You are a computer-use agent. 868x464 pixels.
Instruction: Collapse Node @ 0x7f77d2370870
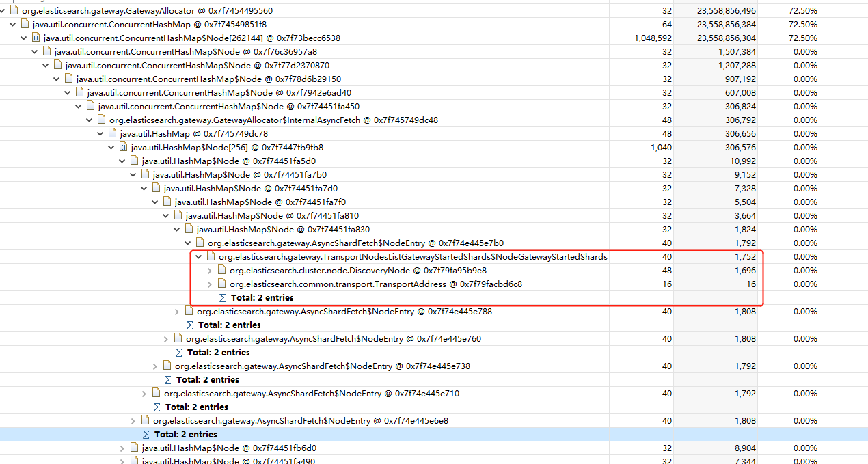point(46,66)
